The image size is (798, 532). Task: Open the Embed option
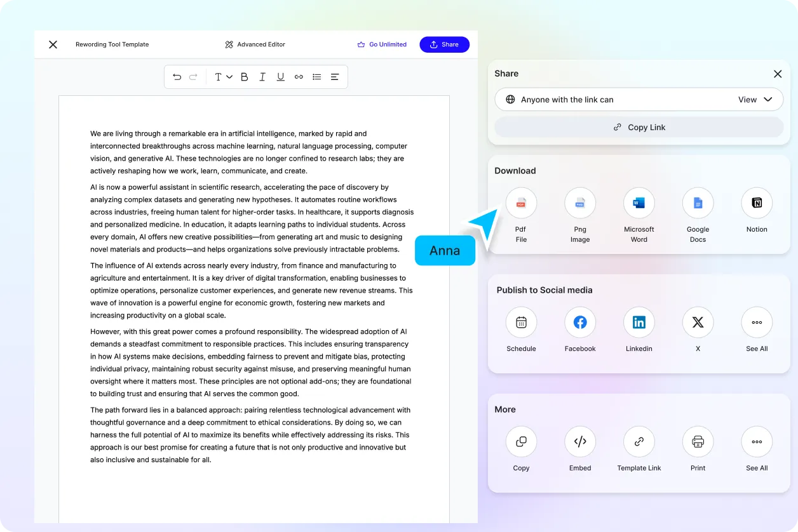[580, 442]
